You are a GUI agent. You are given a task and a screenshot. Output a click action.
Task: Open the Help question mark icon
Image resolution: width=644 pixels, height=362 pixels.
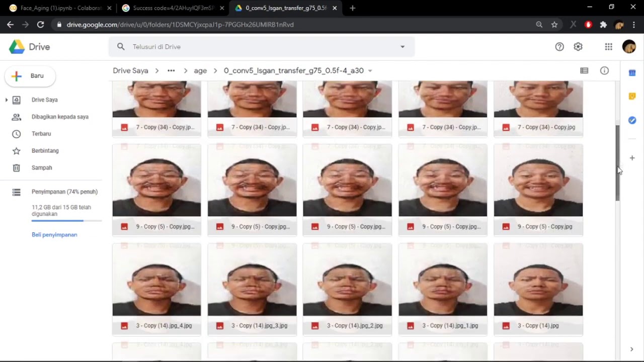pos(559,47)
